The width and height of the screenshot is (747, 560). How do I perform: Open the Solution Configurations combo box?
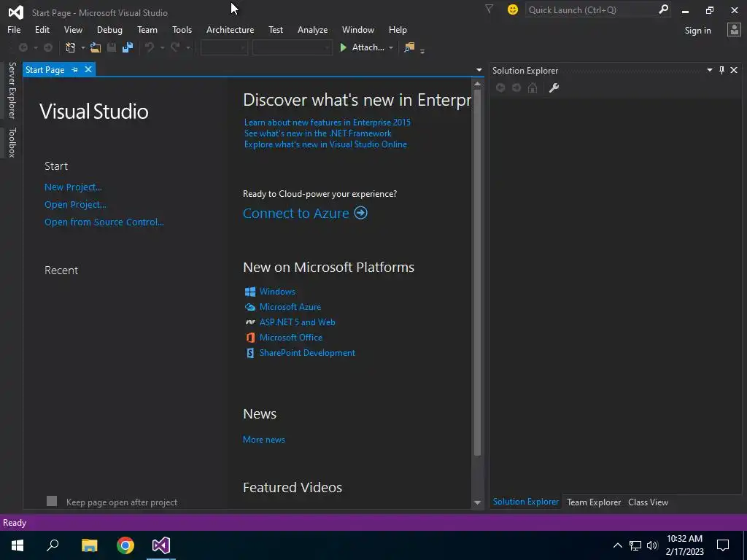224,47
